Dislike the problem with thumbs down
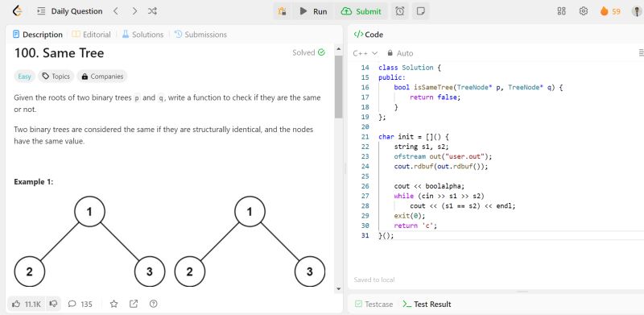Image resolution: width=644 pixels, height=315 pixels. click(53, 304)
